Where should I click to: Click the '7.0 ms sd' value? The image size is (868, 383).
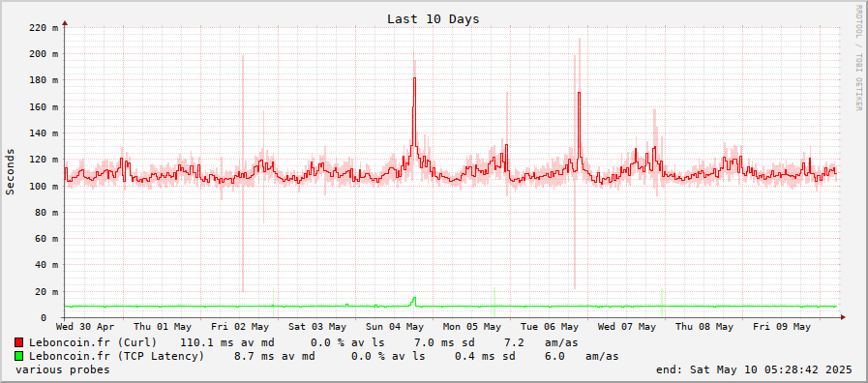click(x=444, y=342)
